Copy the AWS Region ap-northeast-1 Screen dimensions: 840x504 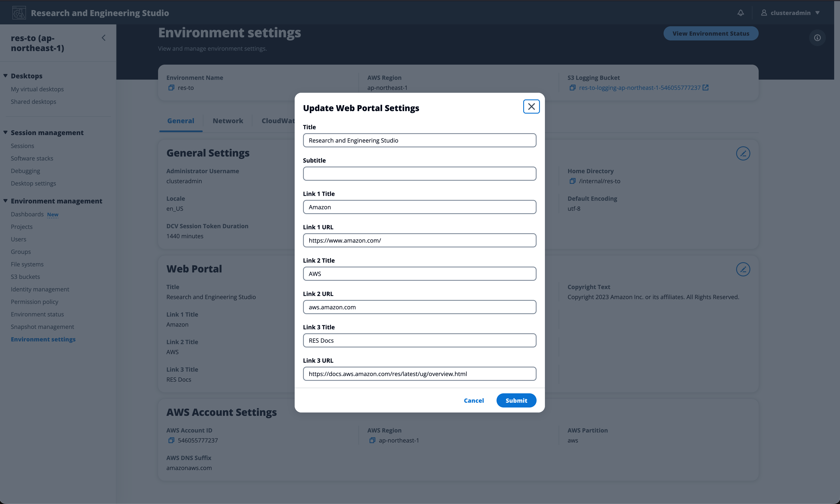click(x=372, y=440)
